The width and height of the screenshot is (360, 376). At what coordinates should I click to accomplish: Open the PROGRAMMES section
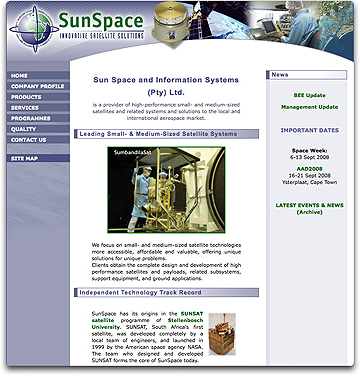(x=38, y=118)
